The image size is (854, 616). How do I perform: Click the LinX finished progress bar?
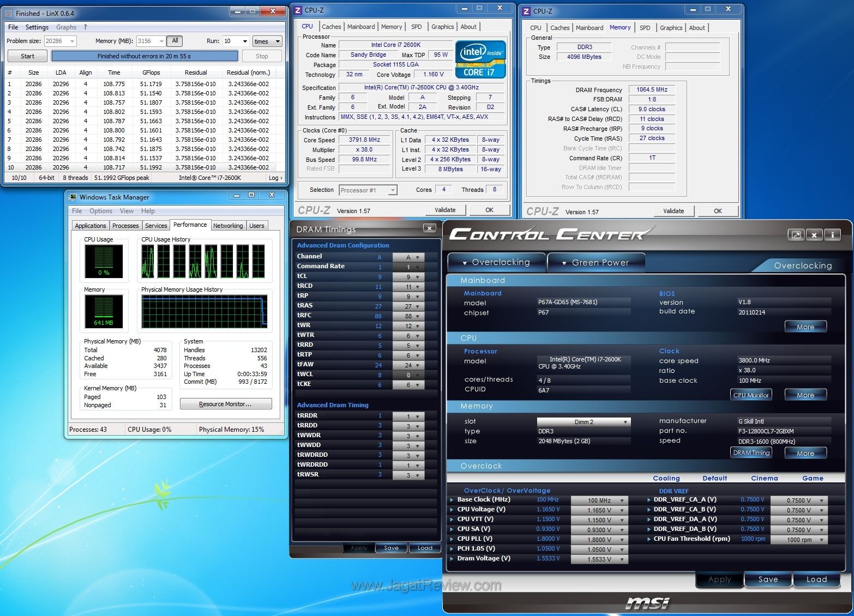coord(145,56)
